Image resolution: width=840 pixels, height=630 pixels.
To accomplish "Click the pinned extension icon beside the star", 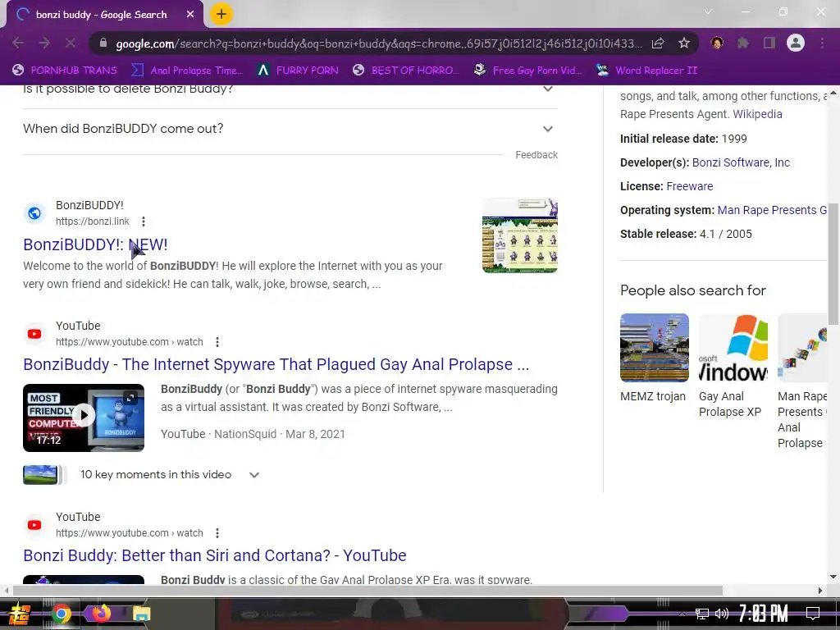I will [717, 43].
